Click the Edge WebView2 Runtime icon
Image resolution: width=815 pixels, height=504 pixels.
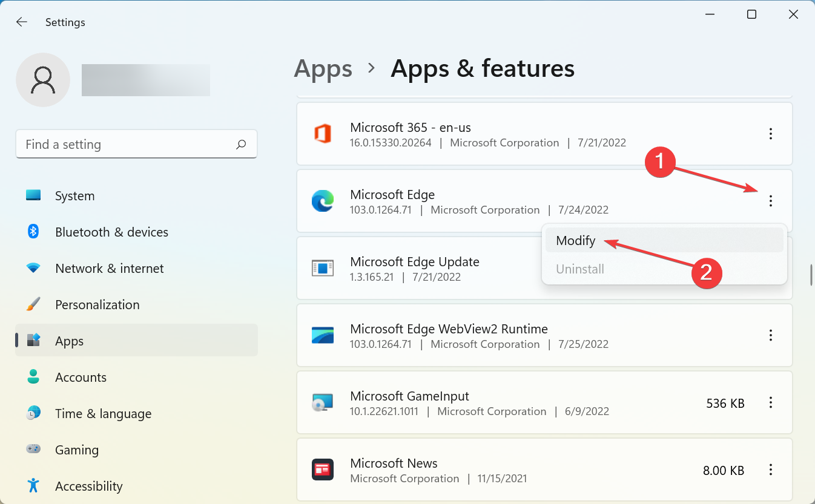tap(323, 335)
